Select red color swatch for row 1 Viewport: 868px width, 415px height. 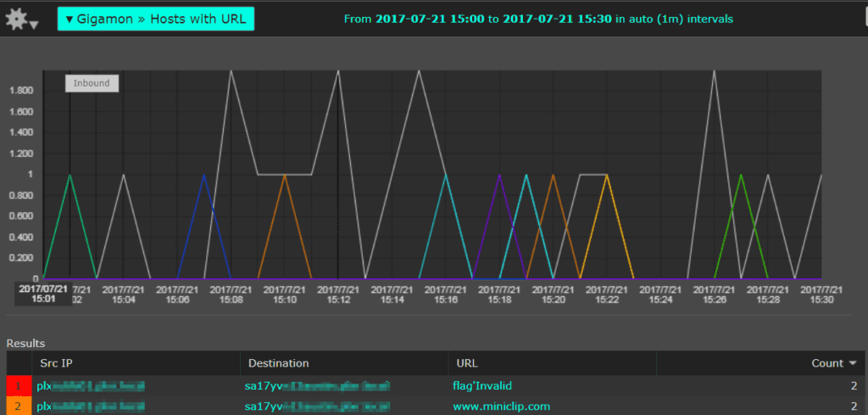pyautogui.click(x=19, y=385)
